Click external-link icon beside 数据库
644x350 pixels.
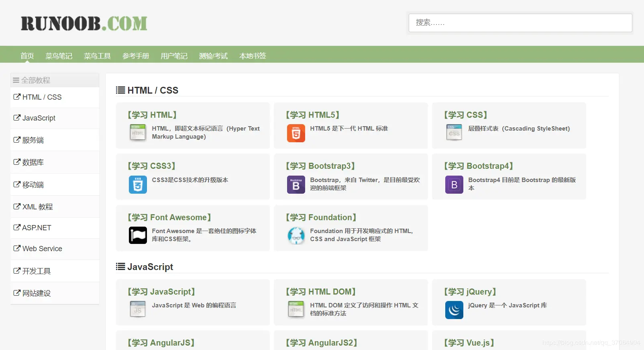tap(17, 162)
